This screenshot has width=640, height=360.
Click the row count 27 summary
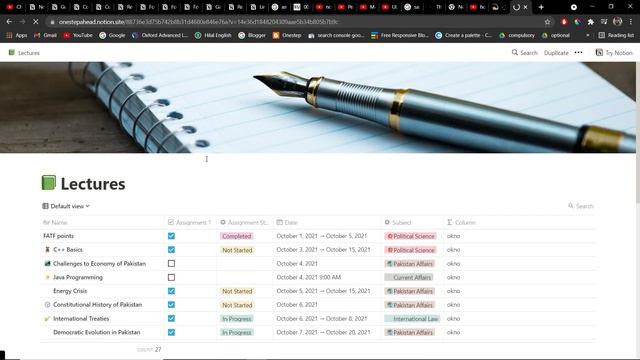click(149, 350)
